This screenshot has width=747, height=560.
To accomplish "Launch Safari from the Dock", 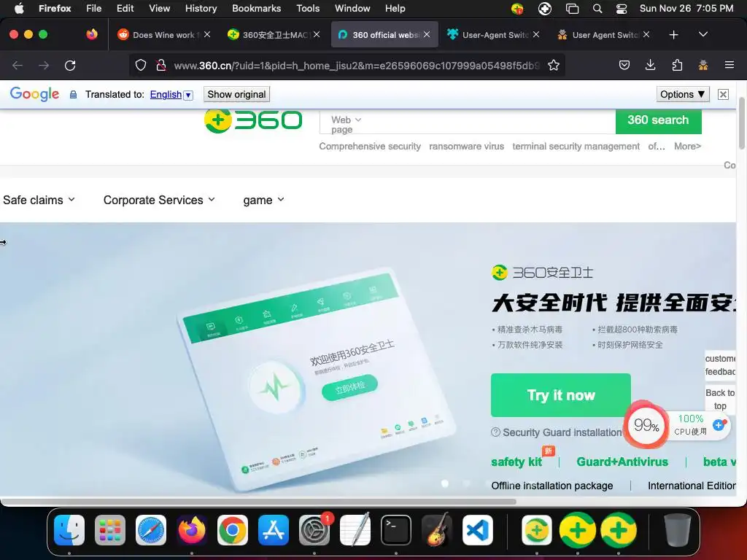I will click(x=151, y=530).
